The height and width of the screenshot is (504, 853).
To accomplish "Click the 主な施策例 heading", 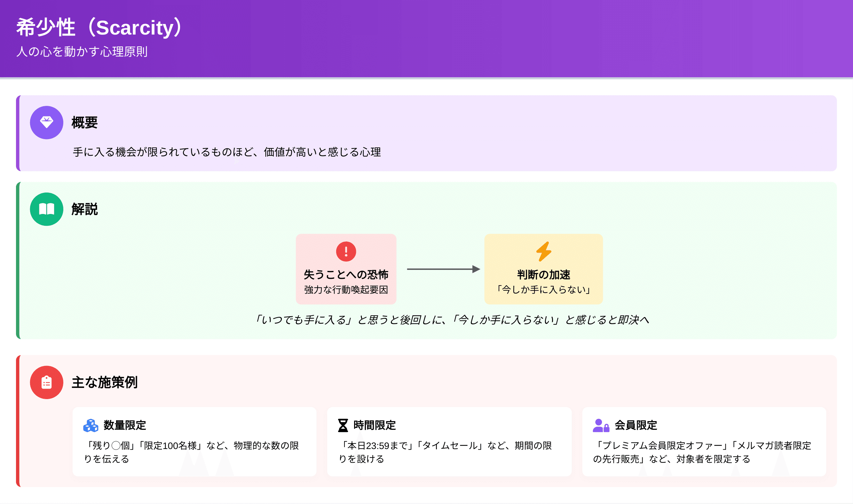I will (x=105, y=382).
